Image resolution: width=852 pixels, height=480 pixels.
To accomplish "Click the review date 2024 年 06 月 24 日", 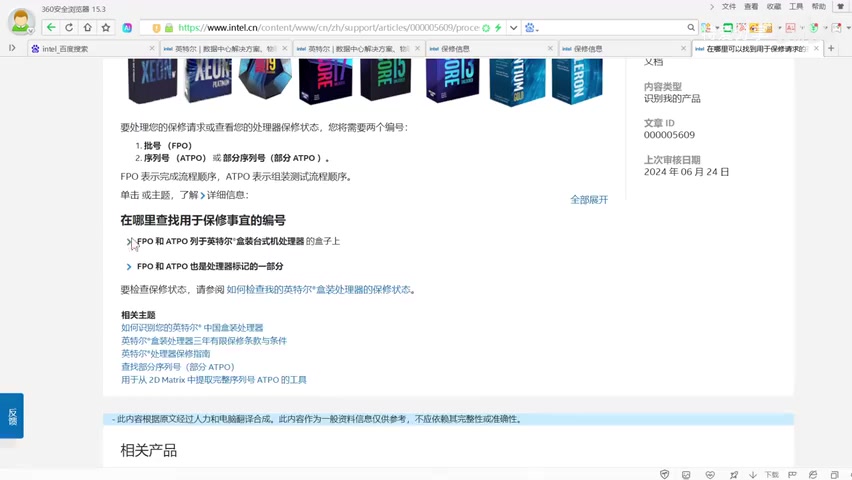I will 686,172.
